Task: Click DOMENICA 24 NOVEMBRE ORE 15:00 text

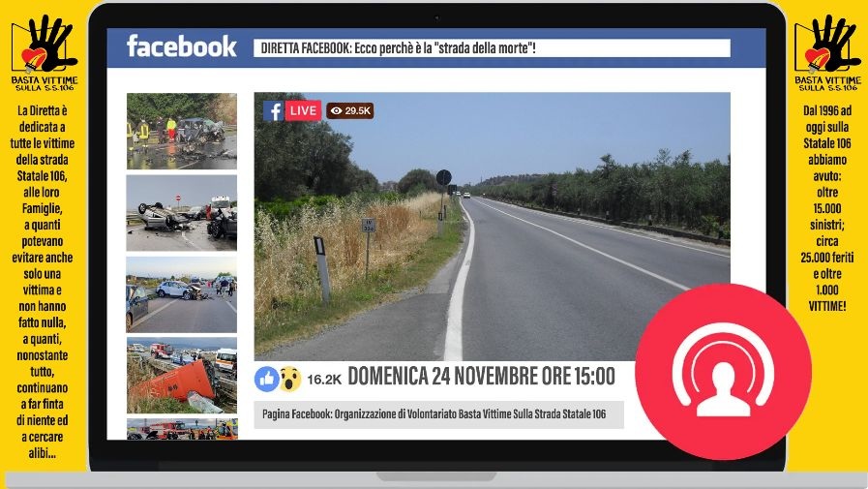Action: coord(481,377)
